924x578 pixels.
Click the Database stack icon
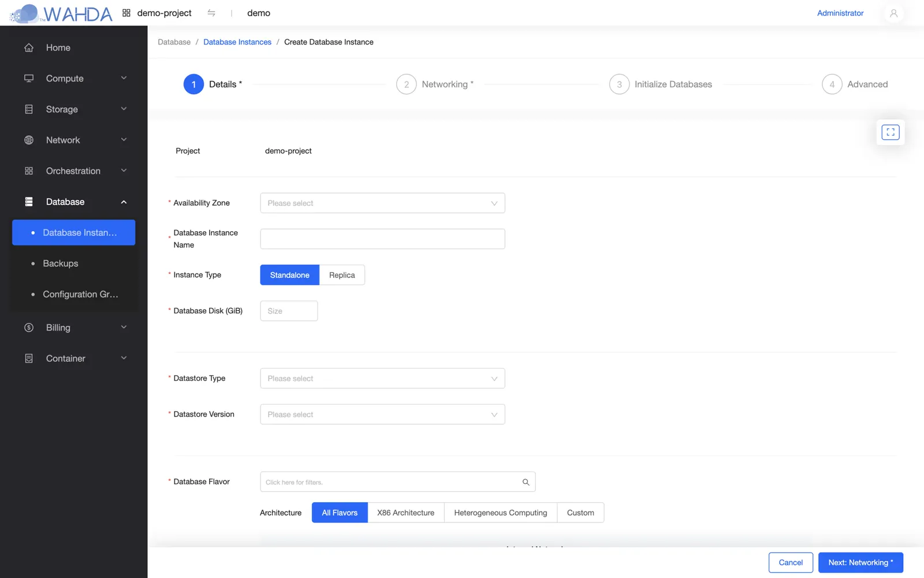(x=29, y=202)
